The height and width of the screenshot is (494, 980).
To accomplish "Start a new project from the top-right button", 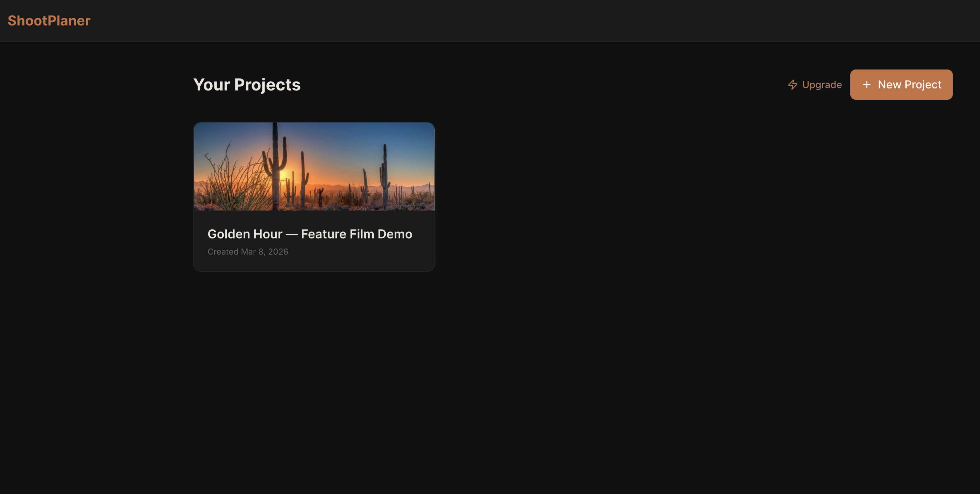I will point(901,84).
